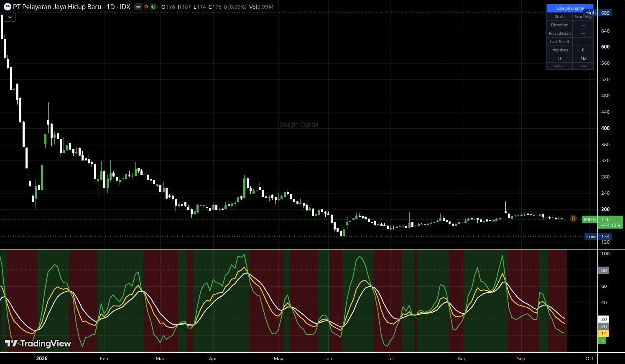Screen dimensions: 625x364
Task: Click the 685 high price value on axis
Action: (x=605, y=13)
